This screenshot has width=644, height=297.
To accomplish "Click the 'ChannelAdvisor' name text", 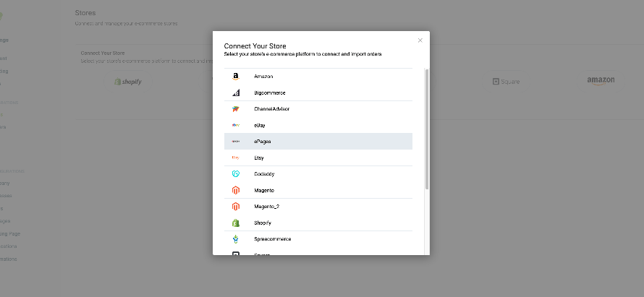I will click(x=272, y=109).
